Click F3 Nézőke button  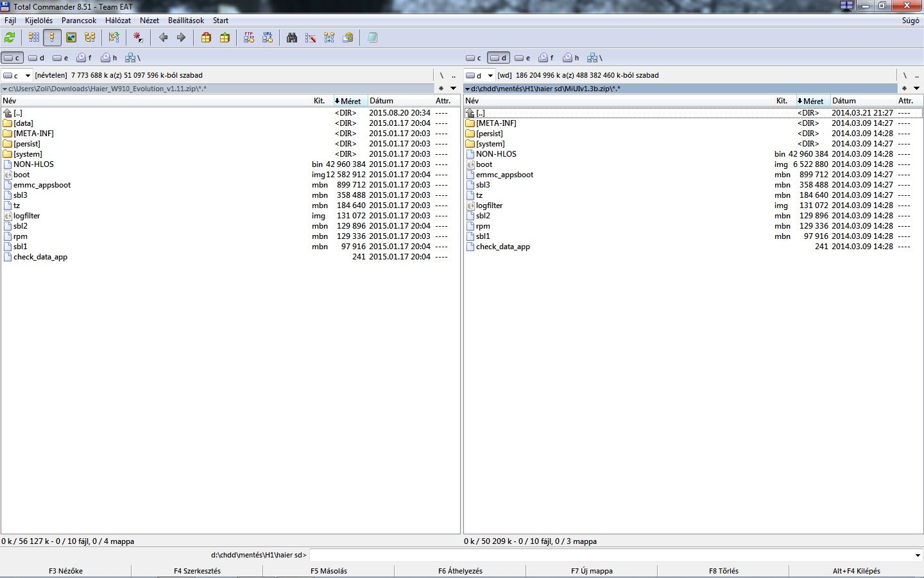coord(65,570)
